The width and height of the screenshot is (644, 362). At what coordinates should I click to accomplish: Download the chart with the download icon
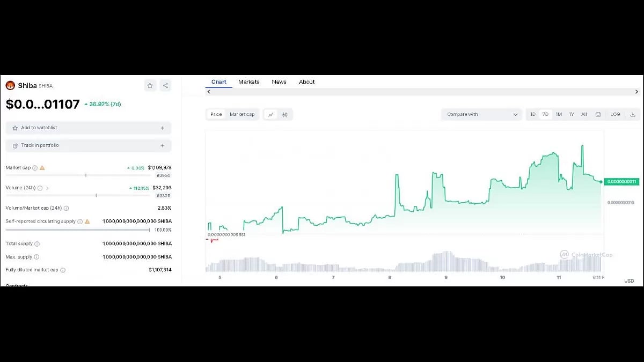pos(633,114)
